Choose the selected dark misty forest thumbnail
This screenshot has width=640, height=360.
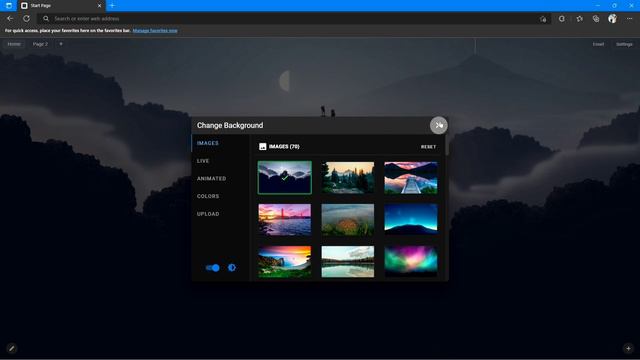[x=284, y=177]
